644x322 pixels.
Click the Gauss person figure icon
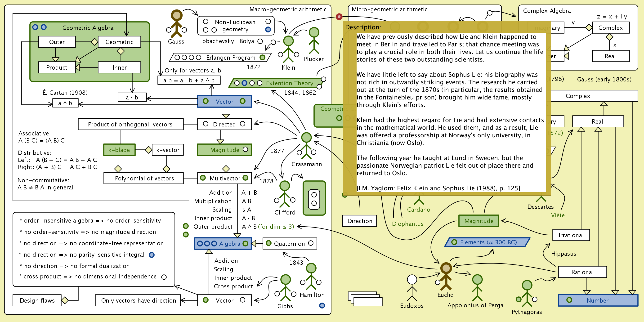coord(176,23)
